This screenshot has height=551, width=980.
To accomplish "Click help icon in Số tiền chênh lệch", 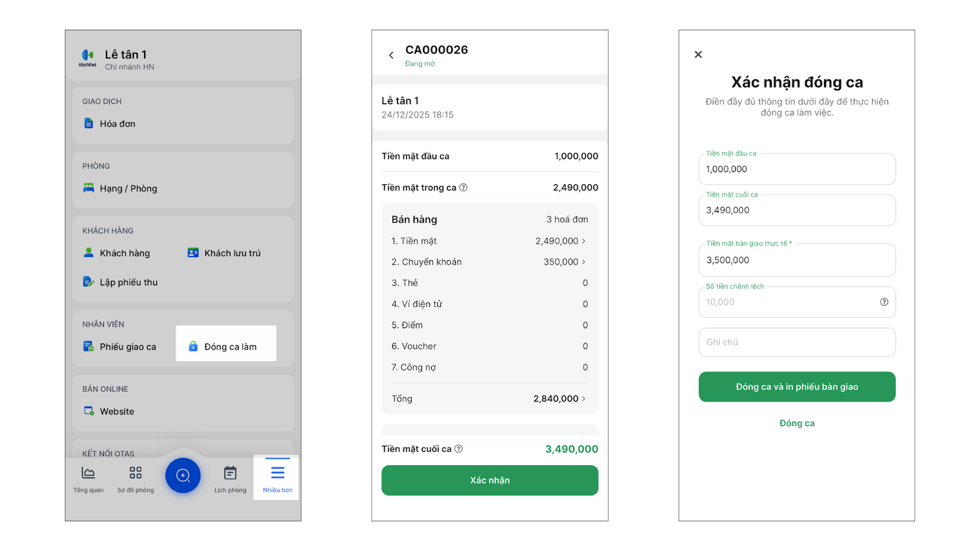I will [x=884, y=302].
